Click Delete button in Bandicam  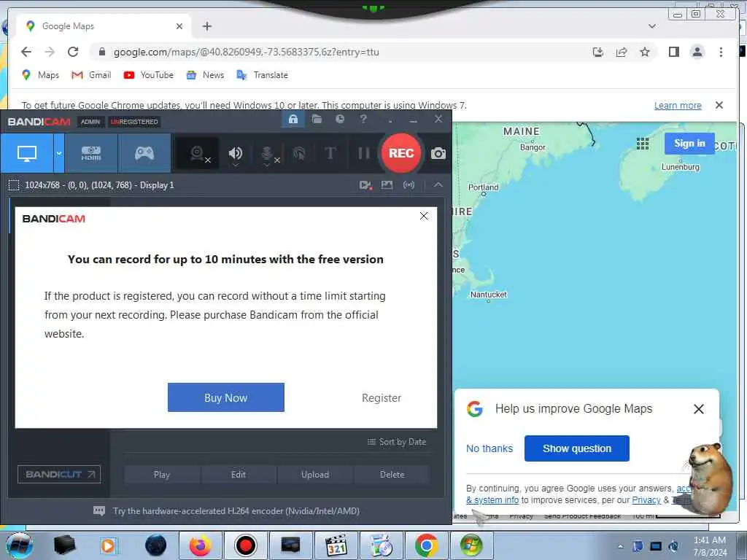tap(392, 475)
